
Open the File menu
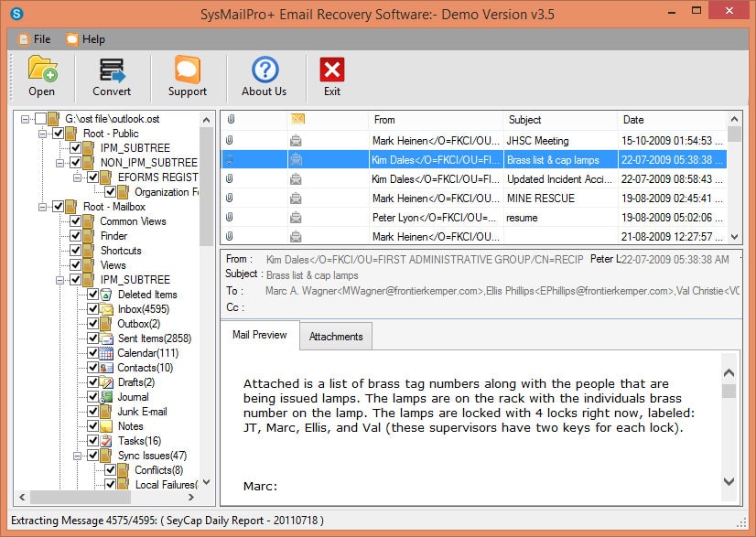pos(34,39)
